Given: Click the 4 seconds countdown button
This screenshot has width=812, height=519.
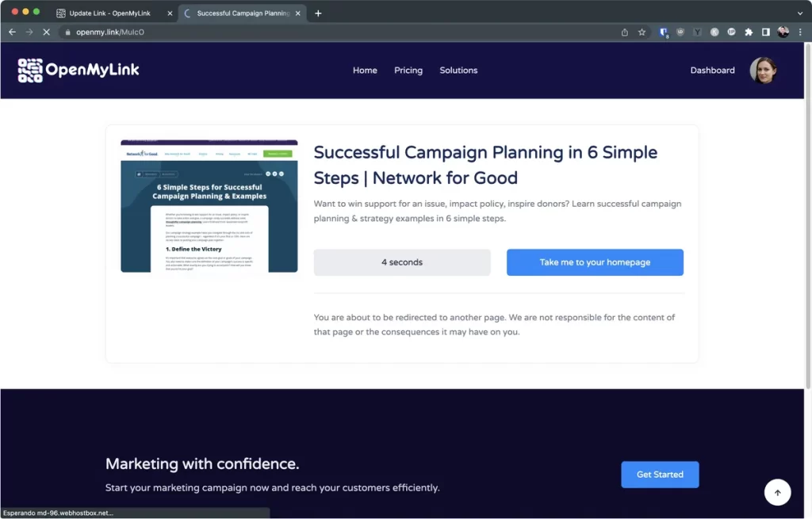Looking at the screenshot, I should click(x=402, y=262).
